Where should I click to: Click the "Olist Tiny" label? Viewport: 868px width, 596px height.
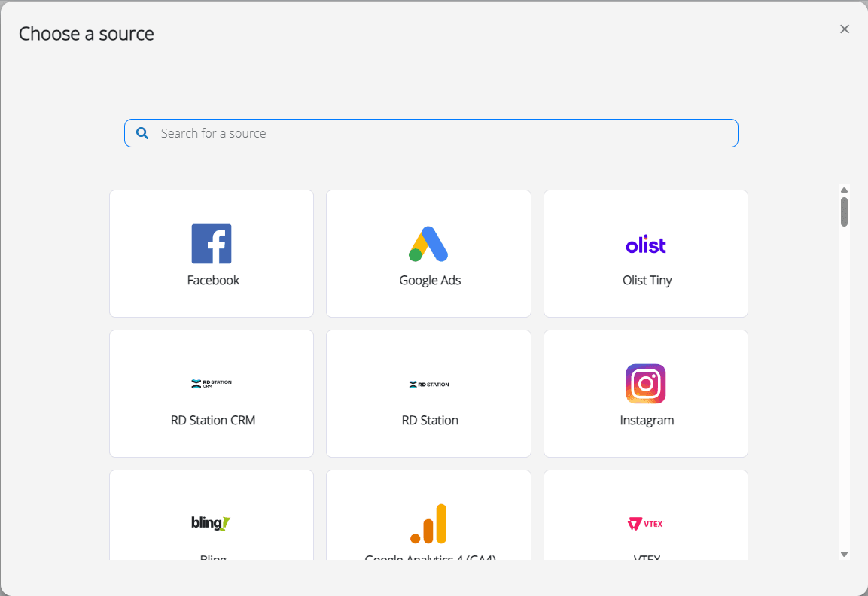[647, 280]
